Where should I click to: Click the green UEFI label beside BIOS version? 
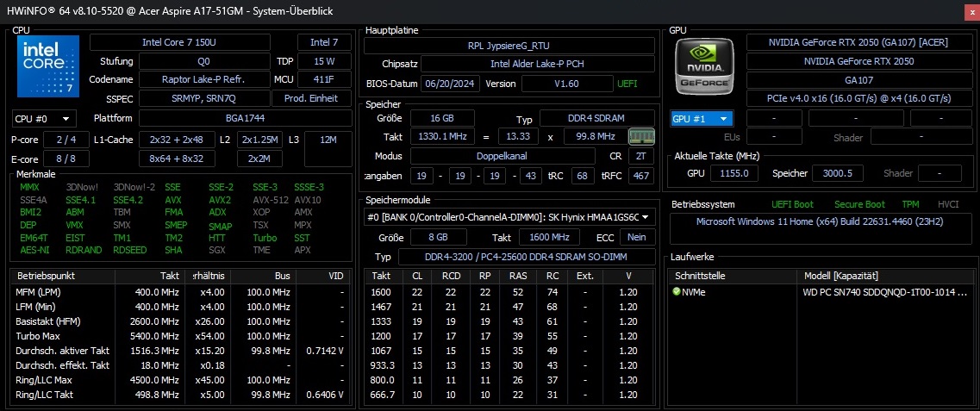click(x=627, y=84)
